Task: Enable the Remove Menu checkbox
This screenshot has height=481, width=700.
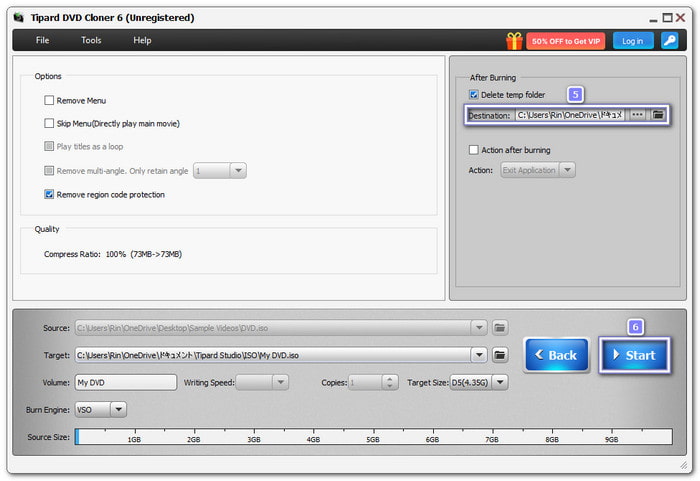Action: [x=49, y=100]
